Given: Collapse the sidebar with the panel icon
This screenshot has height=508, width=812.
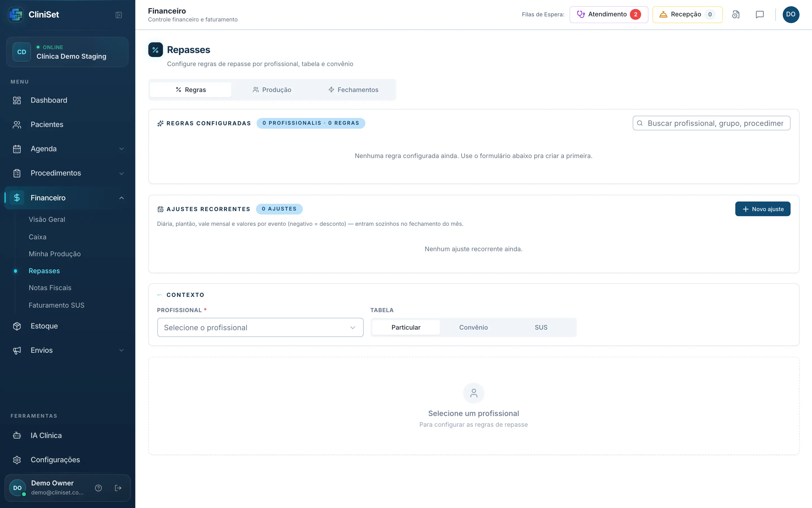Looking at the screenshot, I should (118, 15).
